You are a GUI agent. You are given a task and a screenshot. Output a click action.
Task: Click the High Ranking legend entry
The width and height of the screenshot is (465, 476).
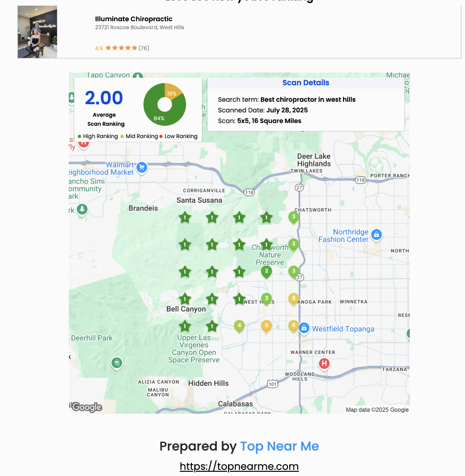[x=98, y=136]
